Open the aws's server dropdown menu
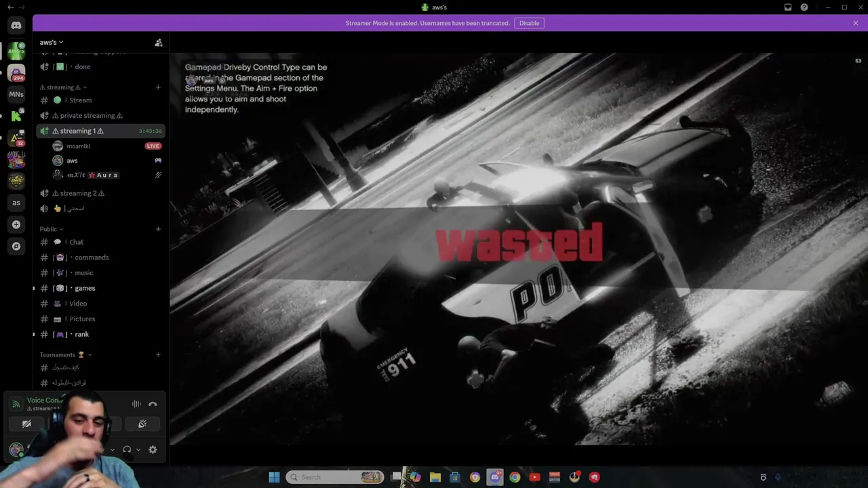This screenshot has height=488, width=868. point(52,43)
